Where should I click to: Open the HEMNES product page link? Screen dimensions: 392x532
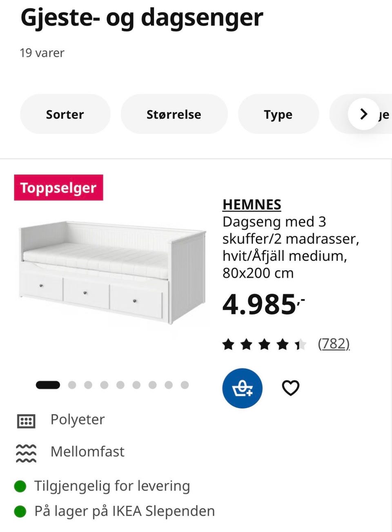click(252, 204)
